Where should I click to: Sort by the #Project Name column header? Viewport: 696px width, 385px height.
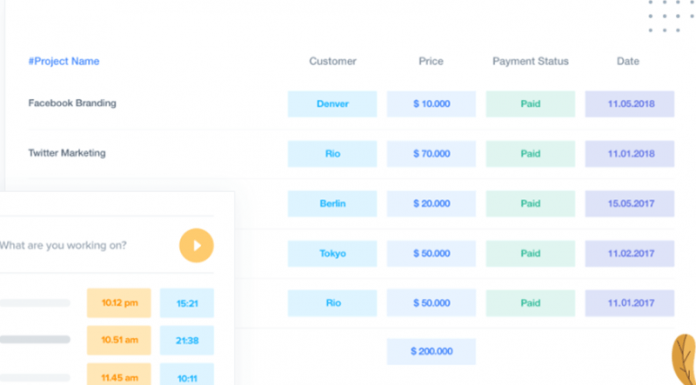coord(64,61)
